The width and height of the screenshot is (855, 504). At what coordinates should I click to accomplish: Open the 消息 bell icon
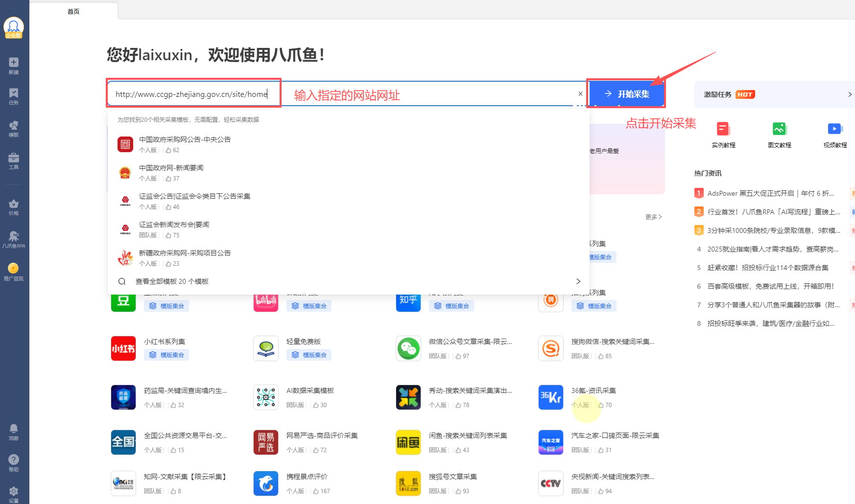point(14,432)
